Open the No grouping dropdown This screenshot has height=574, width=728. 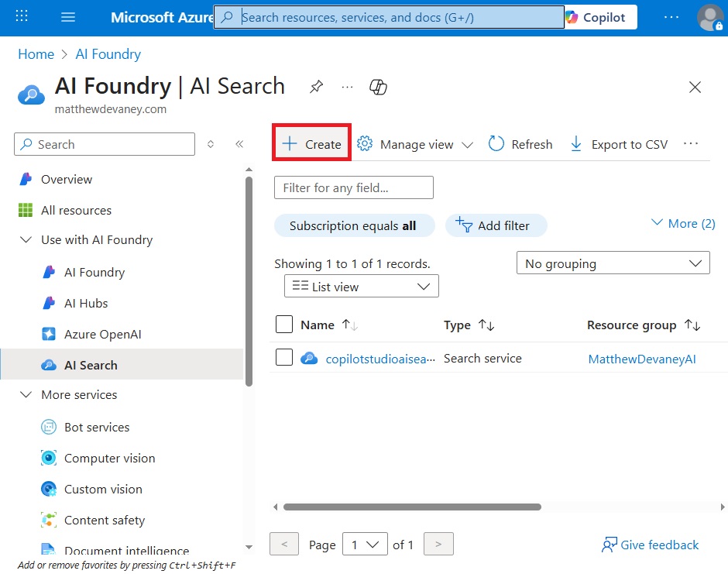click(x=613, y=263)
